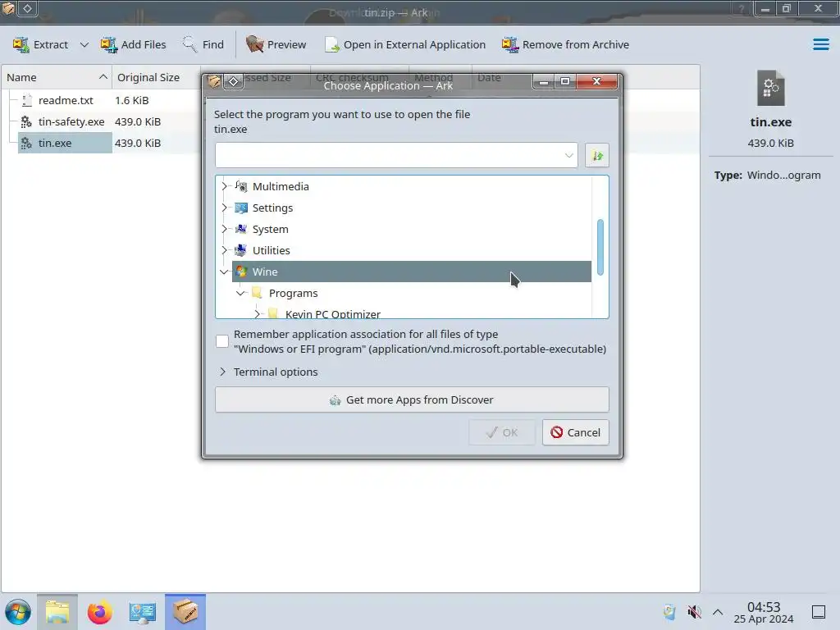Open the Ark hamburger menu

(820, 44)
